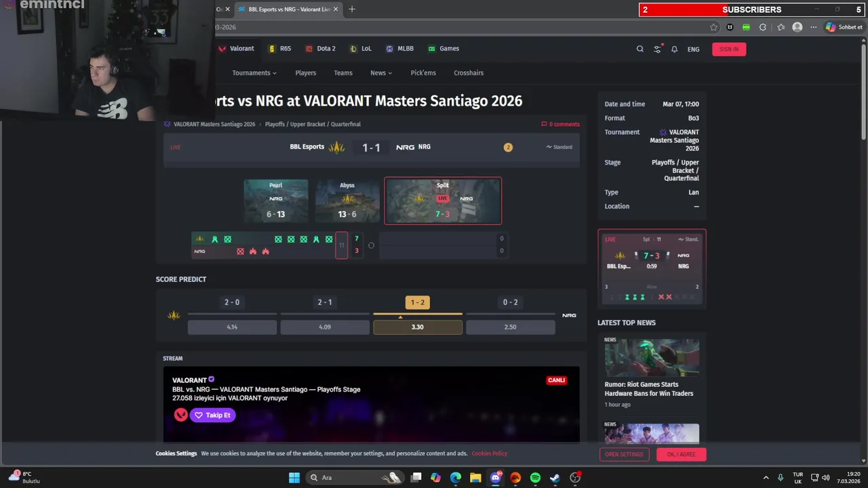Click the Twitch channel logo in stream
This screenshot has height=488, width=868.
(x=180, y=415)
